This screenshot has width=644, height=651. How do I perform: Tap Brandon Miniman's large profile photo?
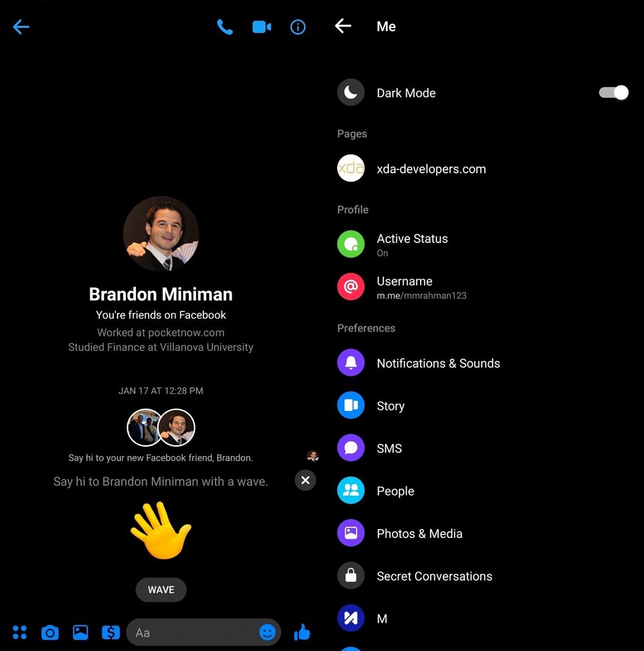pyautogui.click(x=161, y=234)
